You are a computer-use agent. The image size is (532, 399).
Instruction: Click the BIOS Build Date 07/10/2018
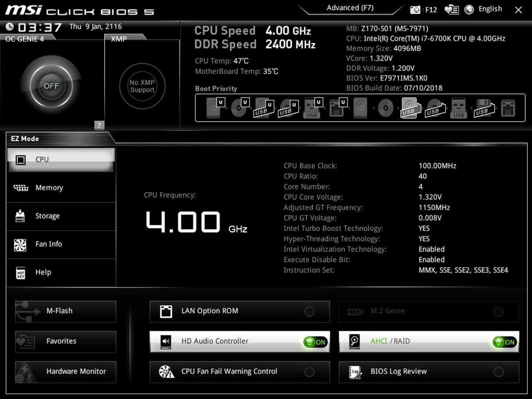[394, 88]
